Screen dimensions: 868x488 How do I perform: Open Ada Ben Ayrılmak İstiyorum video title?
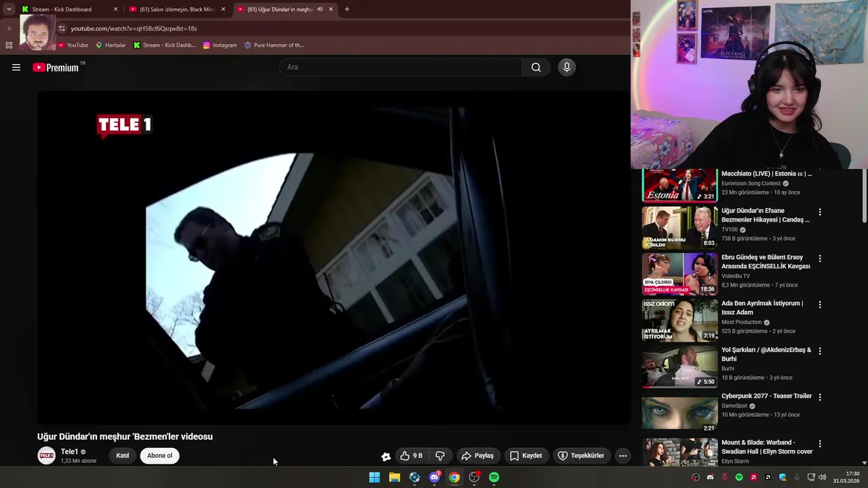click(x=762, y=308)
